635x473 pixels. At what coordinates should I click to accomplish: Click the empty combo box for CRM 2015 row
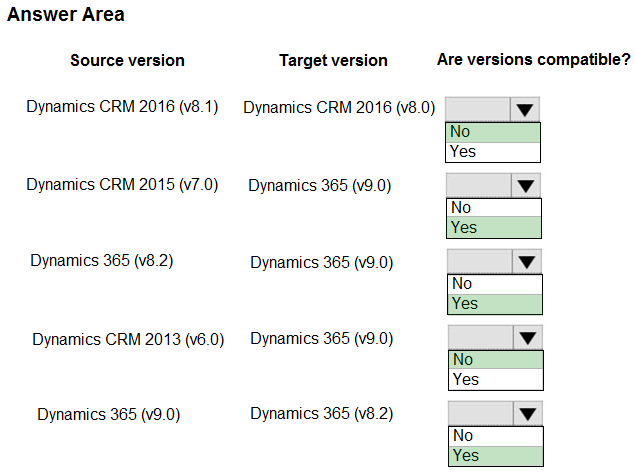point(479,185)
